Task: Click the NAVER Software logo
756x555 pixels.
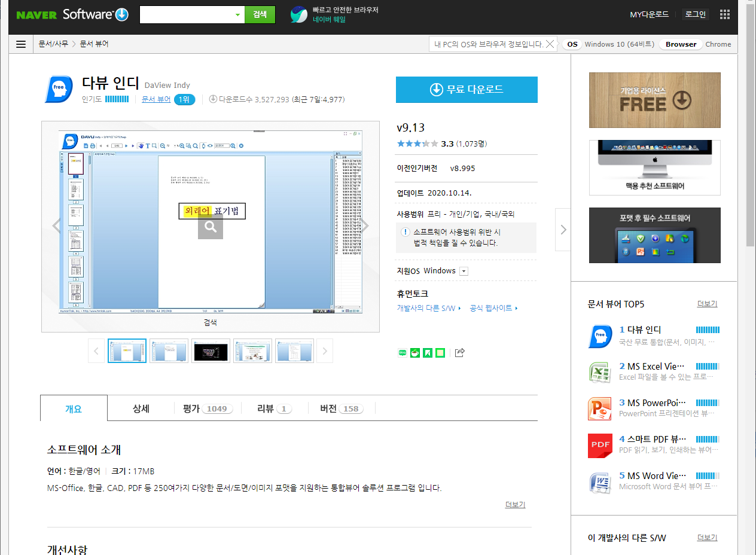Action: (x=72, y=14)
